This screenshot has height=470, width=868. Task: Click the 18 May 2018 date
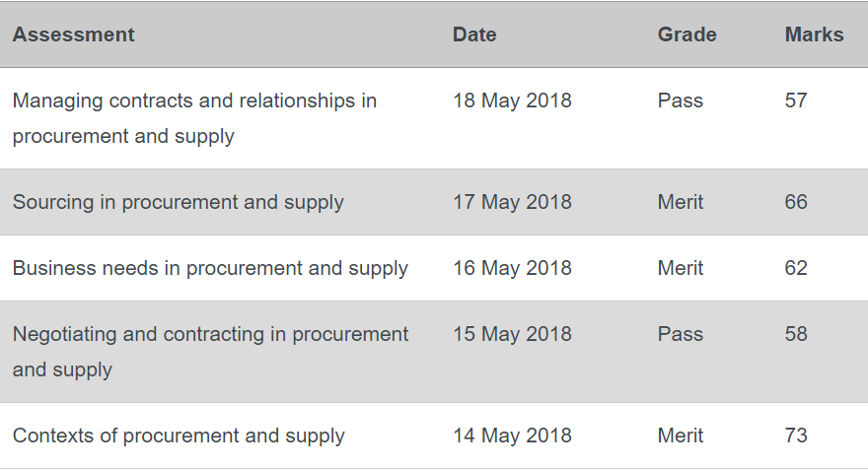click(x=512, y=101)
